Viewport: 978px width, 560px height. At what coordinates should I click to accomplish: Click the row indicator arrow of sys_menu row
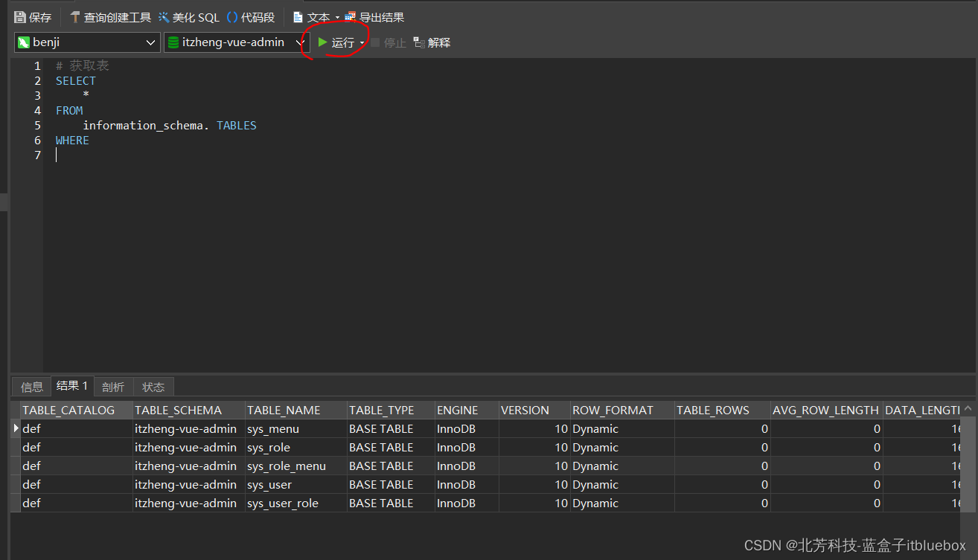tap(16, 428)
